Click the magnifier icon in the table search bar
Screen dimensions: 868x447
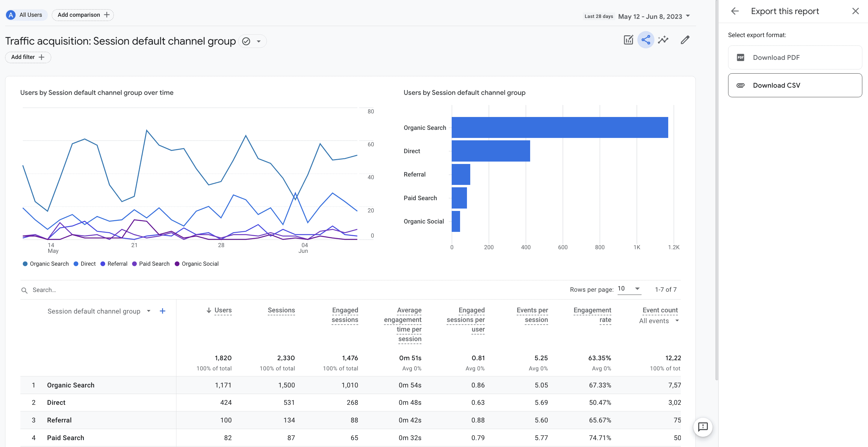tap(24, 290)
